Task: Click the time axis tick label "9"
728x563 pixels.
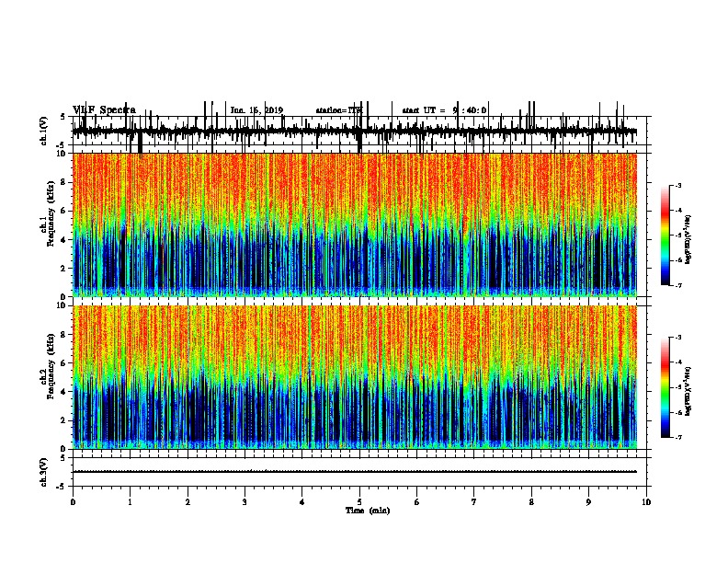Action: tap(588, 502)
